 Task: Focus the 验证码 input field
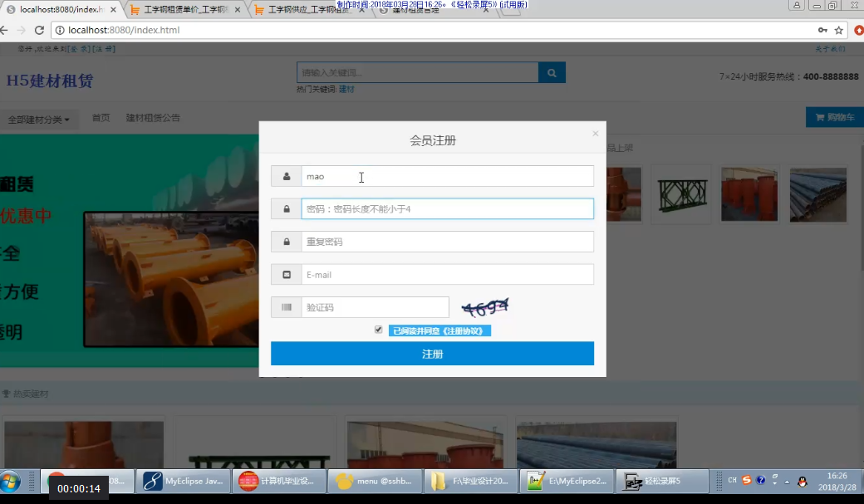tap(376, 307)
